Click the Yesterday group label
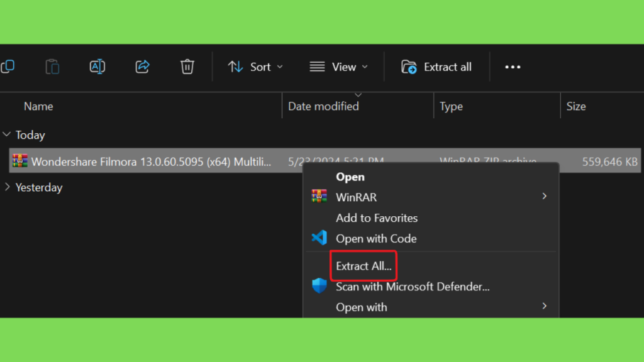 (x=39, y=187)
